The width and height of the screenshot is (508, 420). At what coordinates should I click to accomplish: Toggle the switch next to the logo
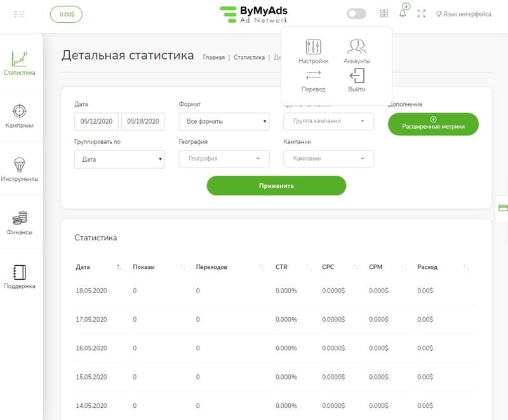point(356,13)
